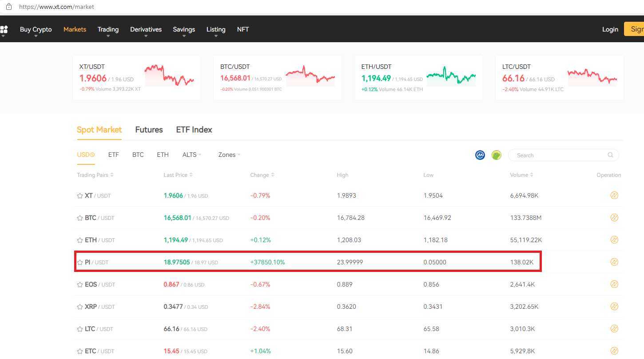Select the BTC market filter tab
This screenshot has height=359, width=644.
click(x=138, y=155)
